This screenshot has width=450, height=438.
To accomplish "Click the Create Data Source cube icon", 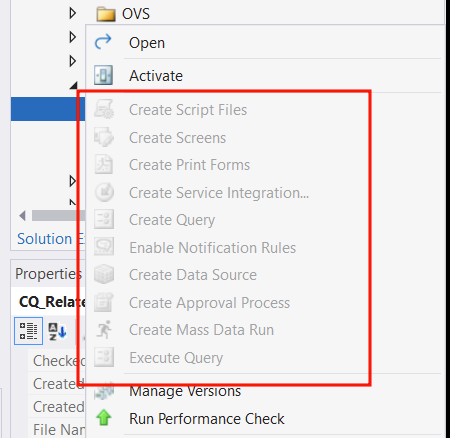I will (104, 275).
